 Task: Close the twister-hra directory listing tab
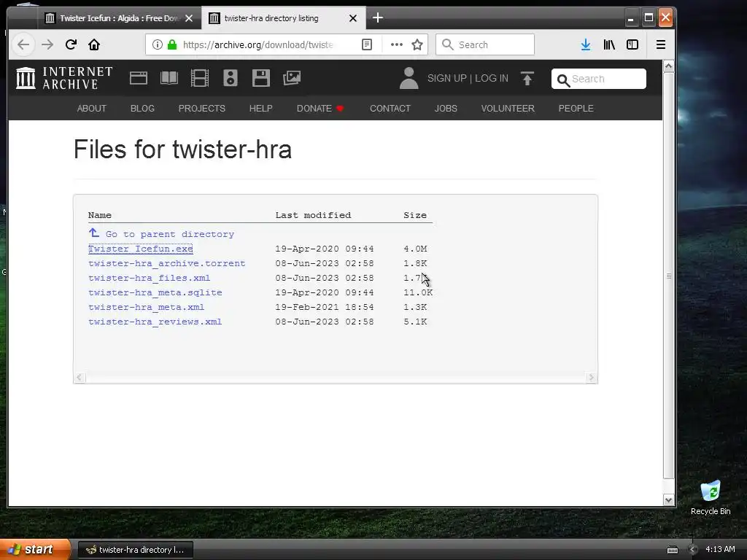(x=353, y=18)
